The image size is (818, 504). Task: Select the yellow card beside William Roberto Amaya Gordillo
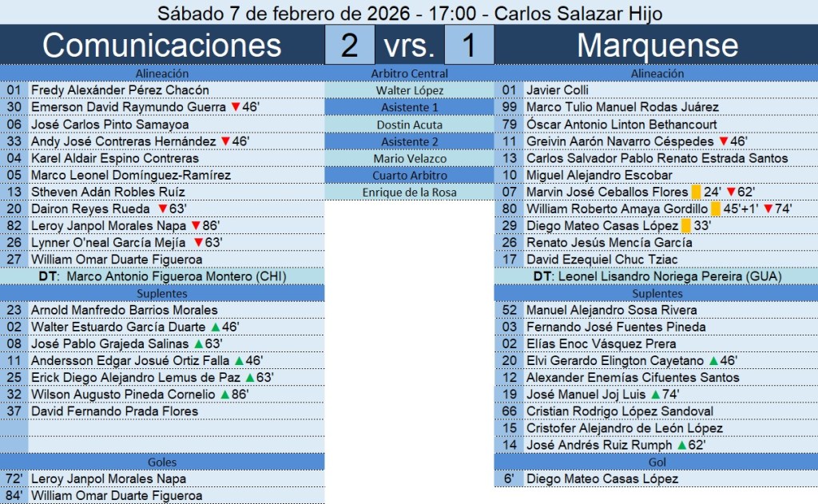click(x=715, y=209)
